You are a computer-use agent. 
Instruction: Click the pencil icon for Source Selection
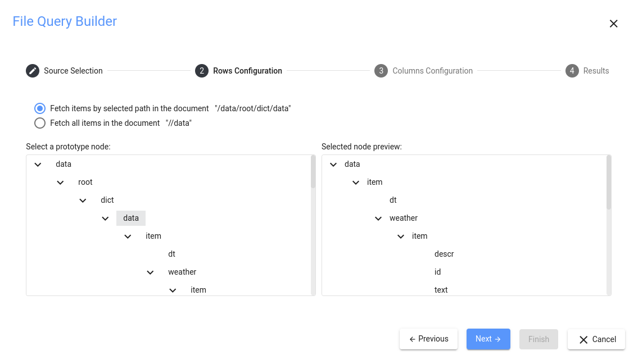click(x=33, y=71)
